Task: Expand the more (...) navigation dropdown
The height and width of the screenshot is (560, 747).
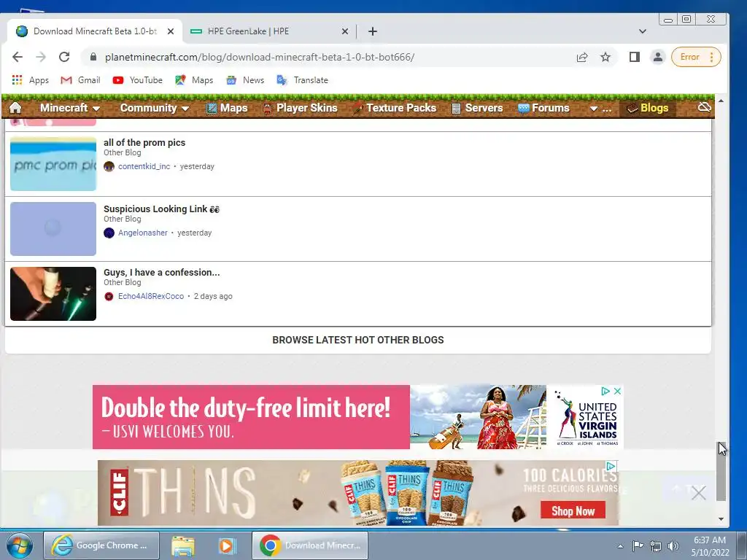Action: point(600,109)
